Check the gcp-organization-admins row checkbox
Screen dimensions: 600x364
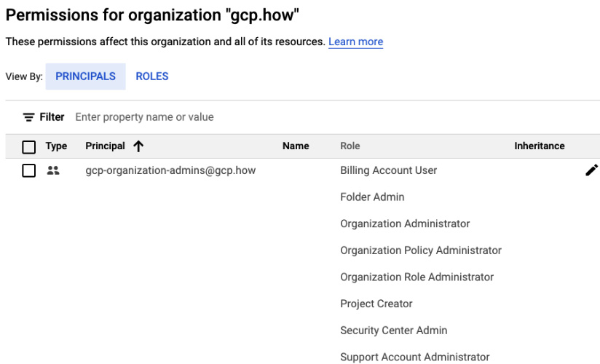point(28,170)
